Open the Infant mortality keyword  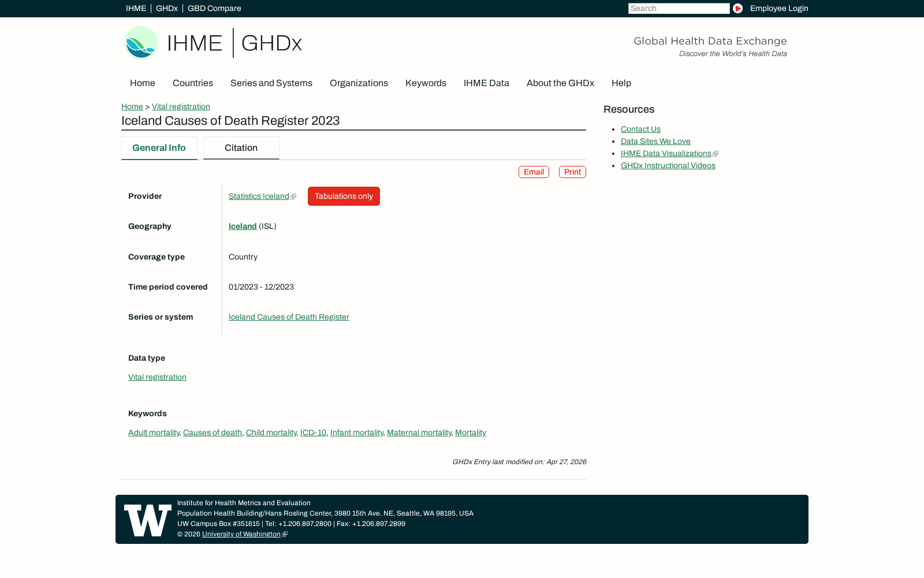pos(357,433)
